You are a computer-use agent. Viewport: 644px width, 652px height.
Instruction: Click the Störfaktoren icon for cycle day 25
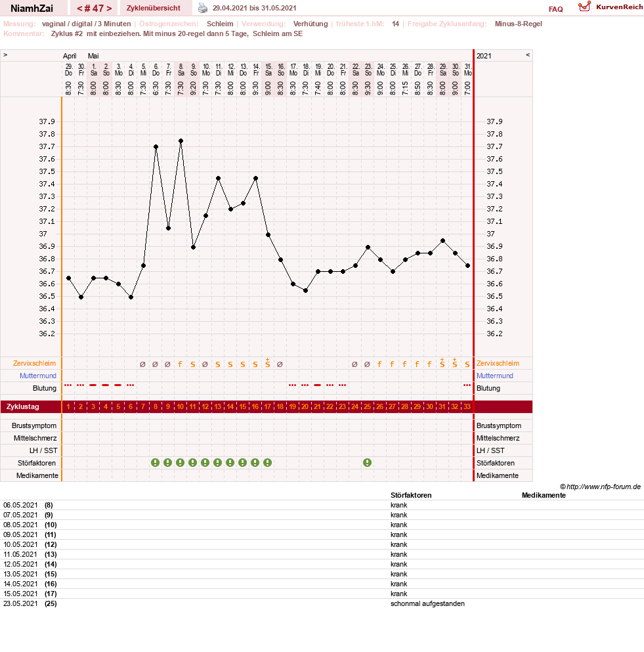(x=367, y=462)
